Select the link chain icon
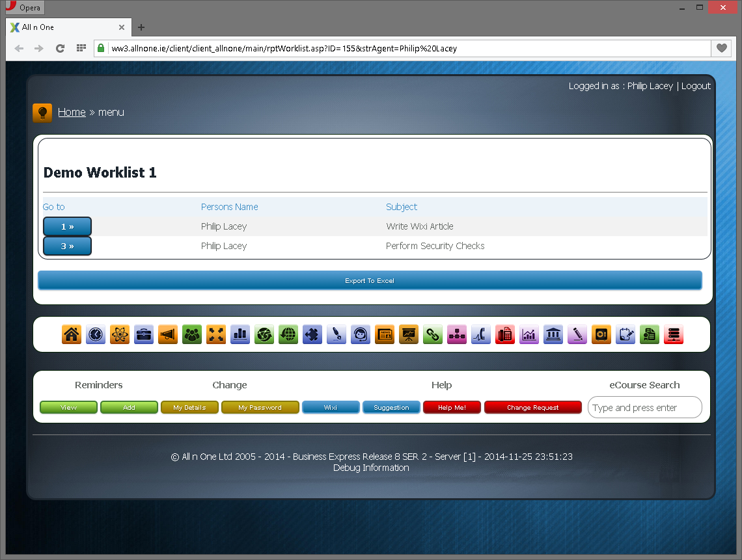742x560 pixels. 433,334
